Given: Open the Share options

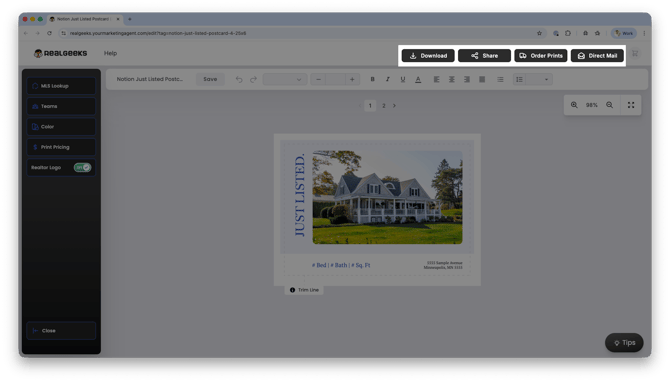Looking at the screenshot, I should [x=484, y=56].
